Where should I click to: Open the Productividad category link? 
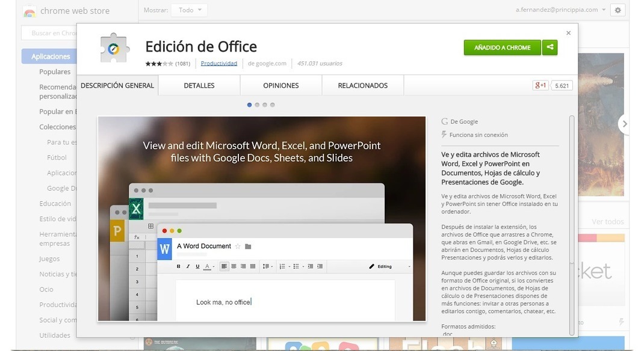pos(218,63)
